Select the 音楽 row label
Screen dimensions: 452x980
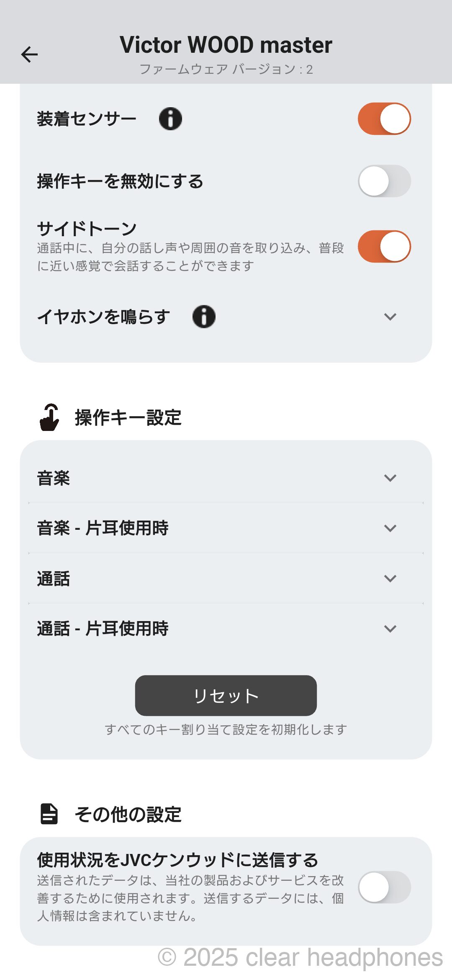click(x=54, y=478)
